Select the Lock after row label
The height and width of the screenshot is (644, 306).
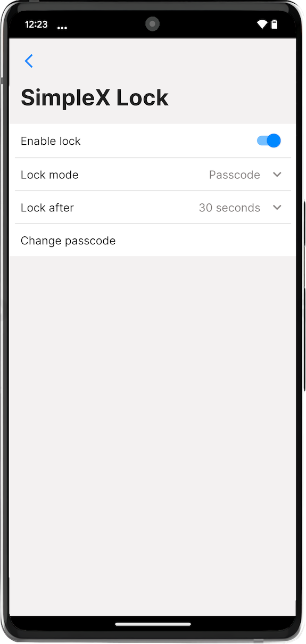[x=47, y=208]
